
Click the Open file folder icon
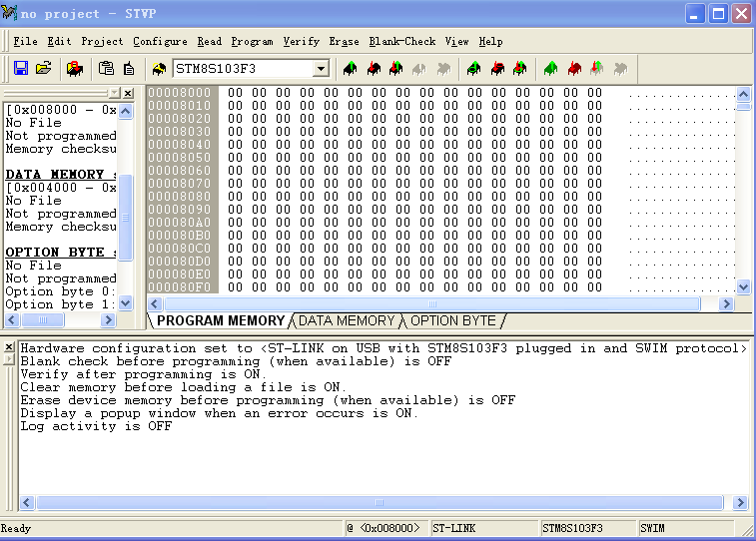[x=43, y=69]
